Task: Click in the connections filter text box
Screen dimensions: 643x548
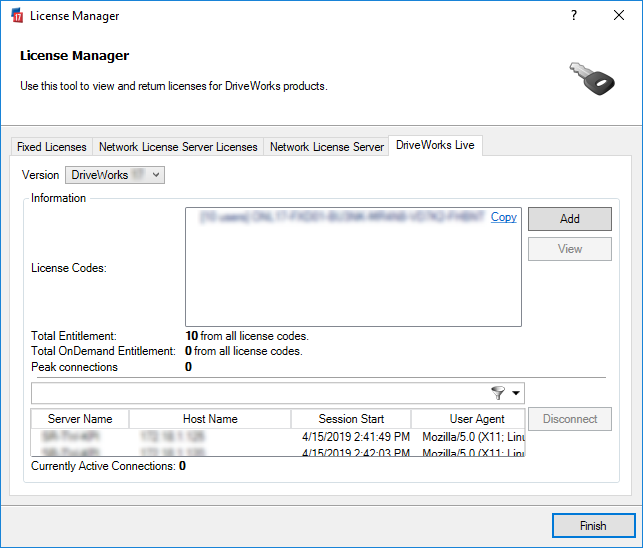Action: (x=260, y=393)
